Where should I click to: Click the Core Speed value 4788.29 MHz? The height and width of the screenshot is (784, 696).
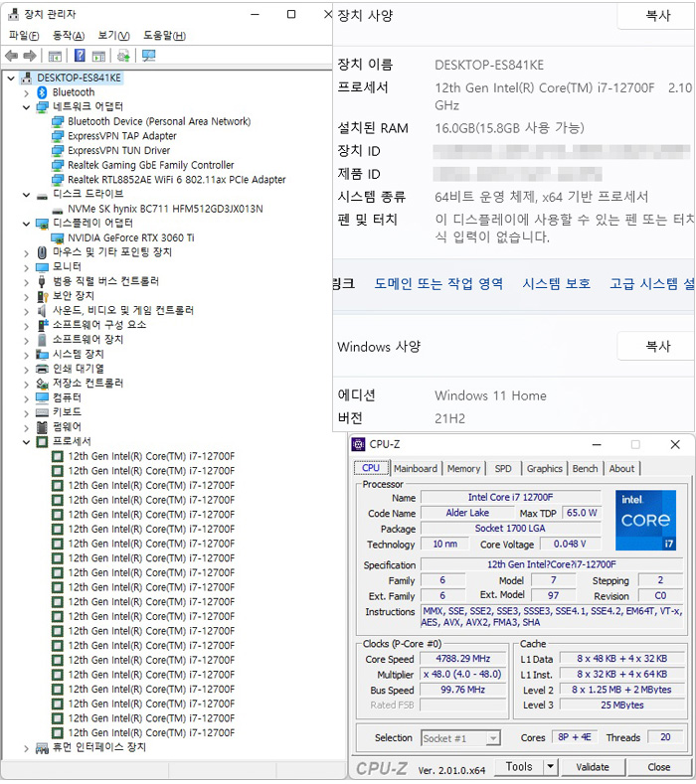tap(462, 659)
